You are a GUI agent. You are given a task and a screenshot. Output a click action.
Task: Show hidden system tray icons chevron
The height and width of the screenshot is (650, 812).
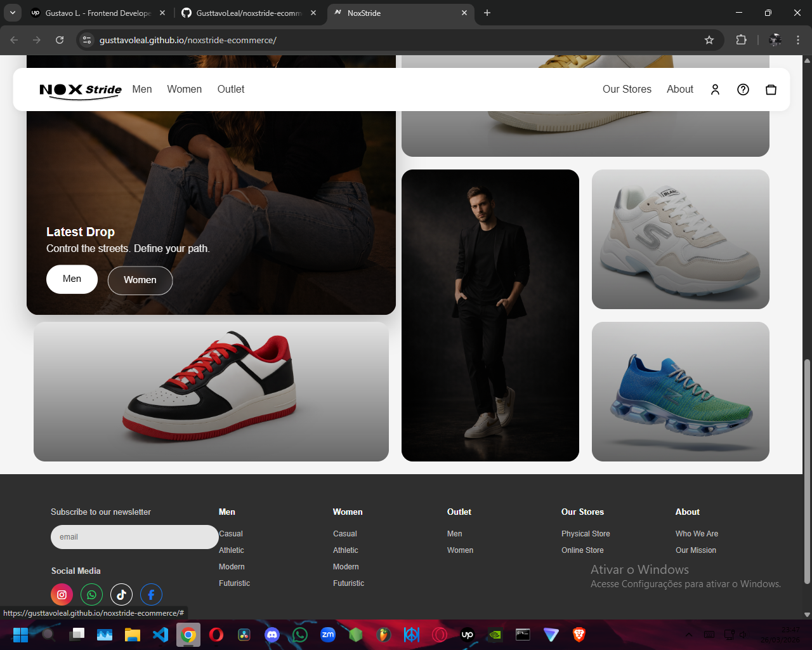click(688, 634)
